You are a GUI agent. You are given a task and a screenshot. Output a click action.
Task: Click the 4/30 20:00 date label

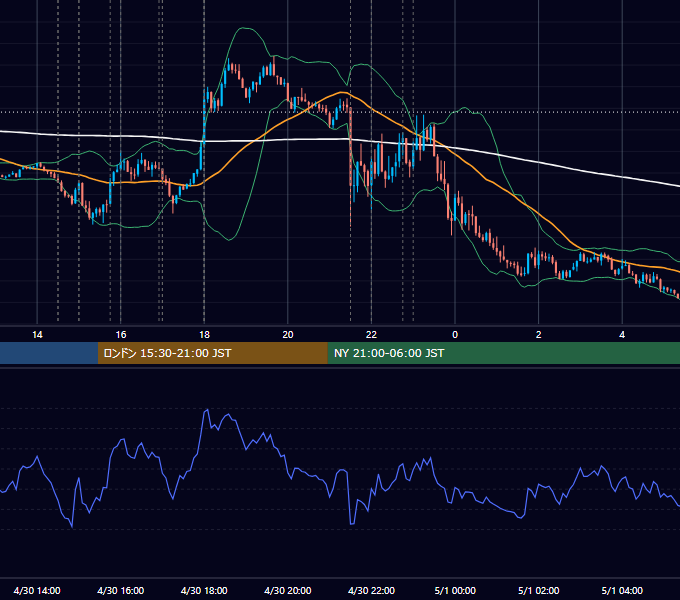[288, 590]
